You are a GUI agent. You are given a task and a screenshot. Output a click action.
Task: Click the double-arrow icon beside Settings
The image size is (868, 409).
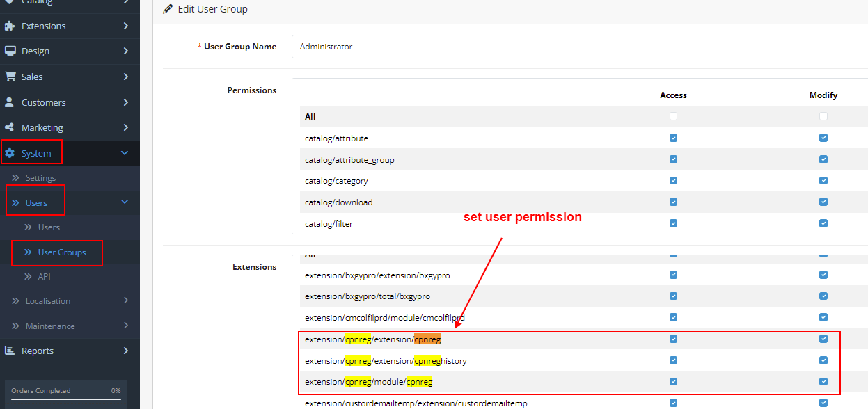pos(16,178)
